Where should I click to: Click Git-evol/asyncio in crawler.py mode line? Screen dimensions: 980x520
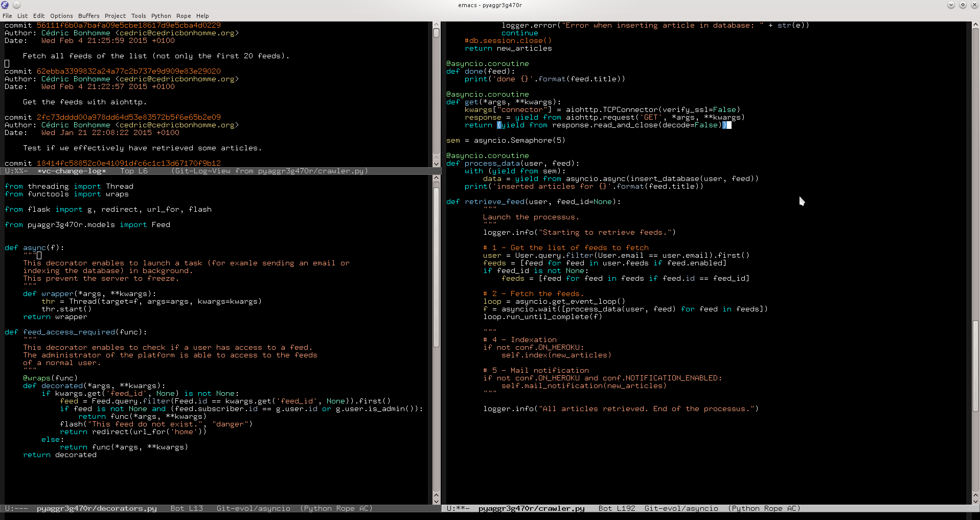(681, 509)
